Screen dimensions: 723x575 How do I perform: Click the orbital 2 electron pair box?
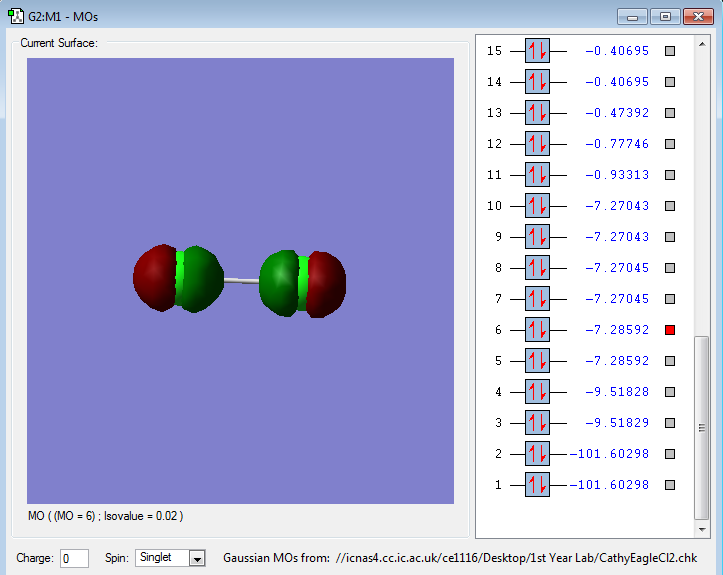point(537,454)
